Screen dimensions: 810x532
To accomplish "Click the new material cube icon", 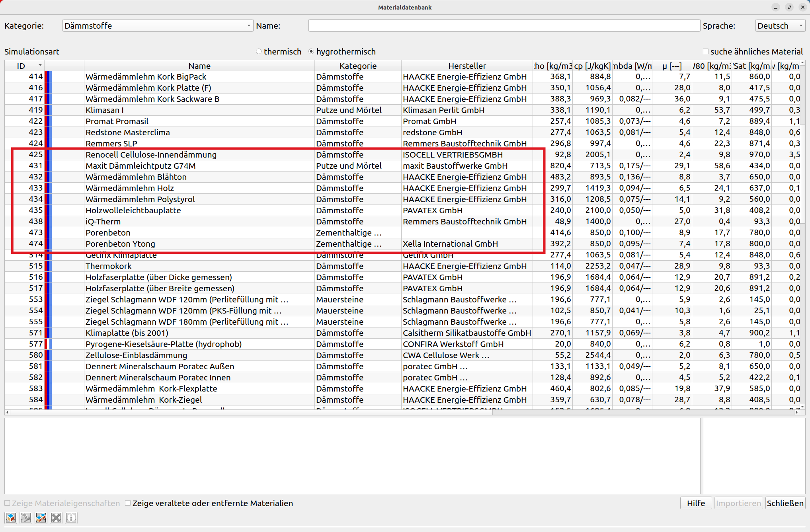I will (11, 517).
